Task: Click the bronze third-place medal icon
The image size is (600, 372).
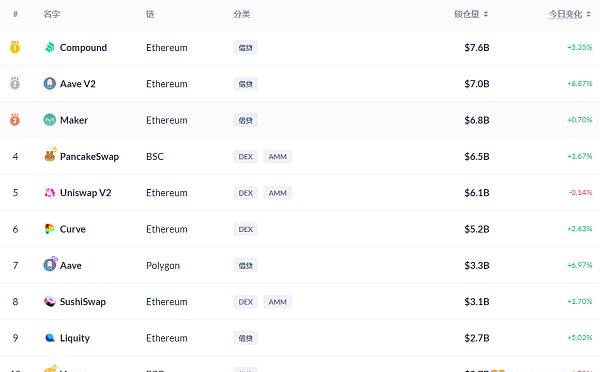Action: [15, 119]
